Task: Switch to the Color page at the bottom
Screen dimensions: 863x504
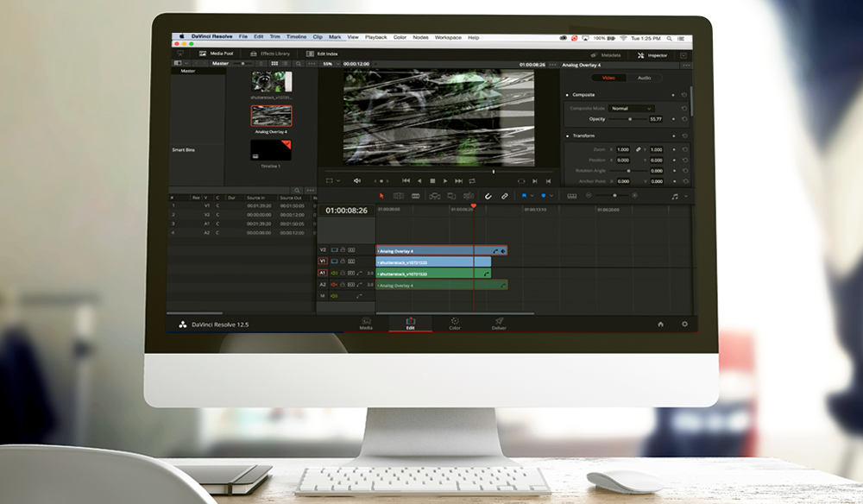Action: click(x=455, y=324)
